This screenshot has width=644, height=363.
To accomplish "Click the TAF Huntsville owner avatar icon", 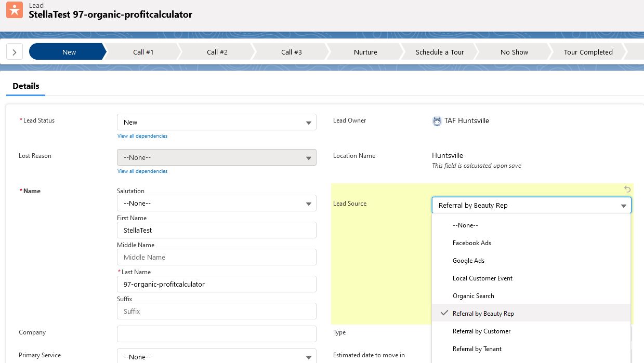I will point(437,121).
